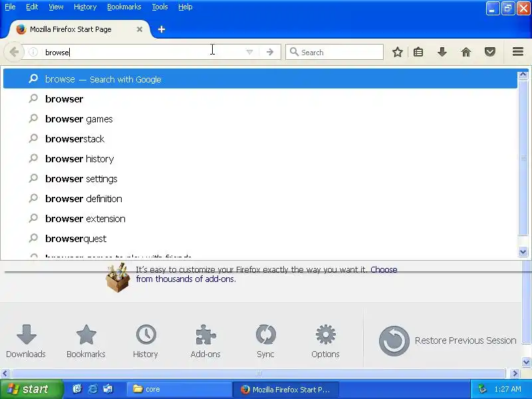532x399 pixels.
Task: Click Restore Previous Session button
Action: pyautogui.click(x=447, y=340)
